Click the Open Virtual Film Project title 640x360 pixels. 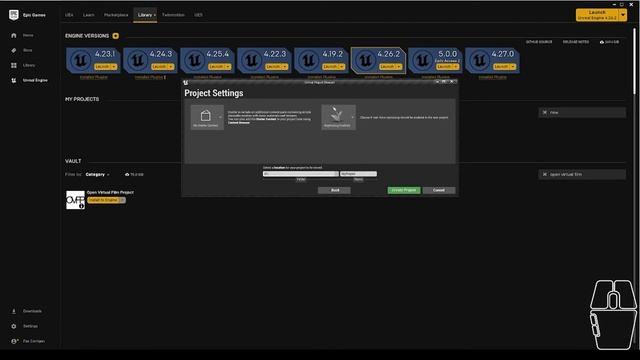(x=110, y=192)
